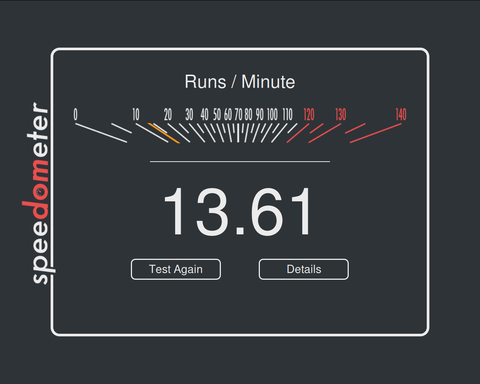
Task: Click the speedometer logo text
Action: coord(39,193)
